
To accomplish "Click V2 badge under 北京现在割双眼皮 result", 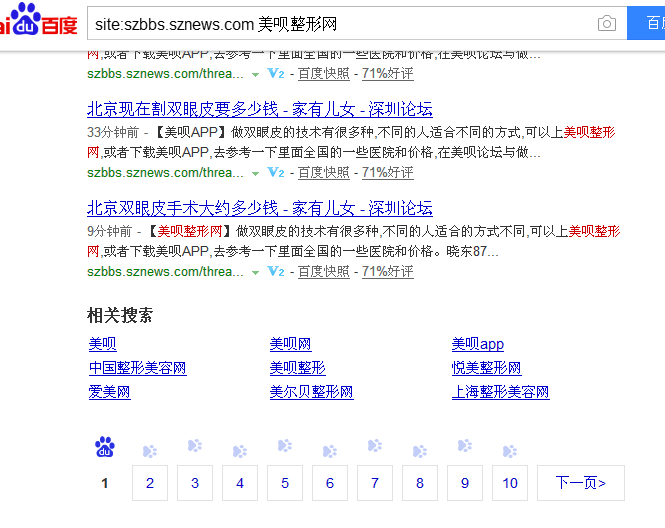I will pyautogui.click(x=276, y=173).
